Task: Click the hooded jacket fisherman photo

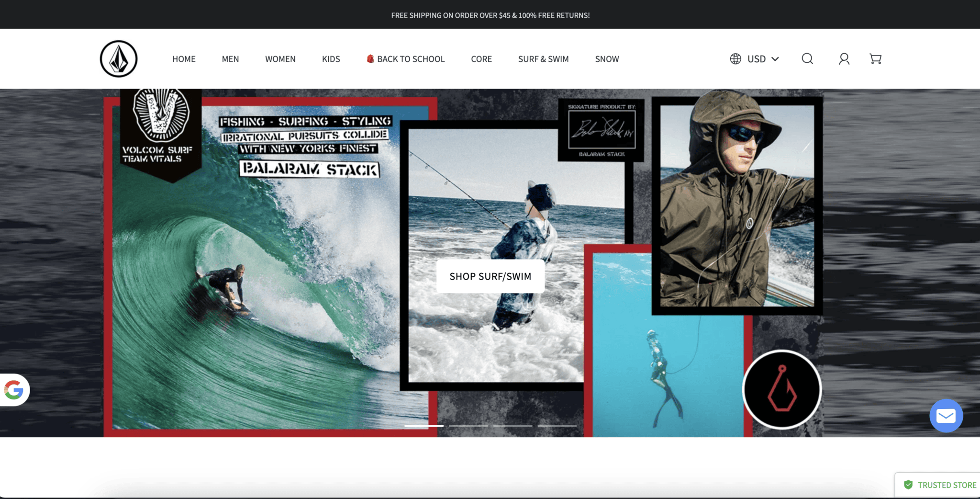Action: (737, 206)
